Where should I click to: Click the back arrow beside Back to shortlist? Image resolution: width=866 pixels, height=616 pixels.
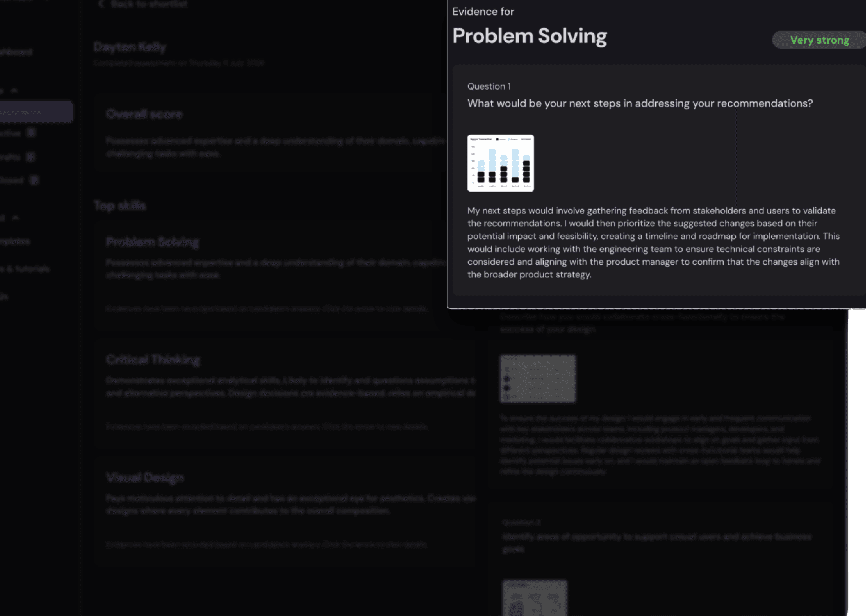pos(101,4)
